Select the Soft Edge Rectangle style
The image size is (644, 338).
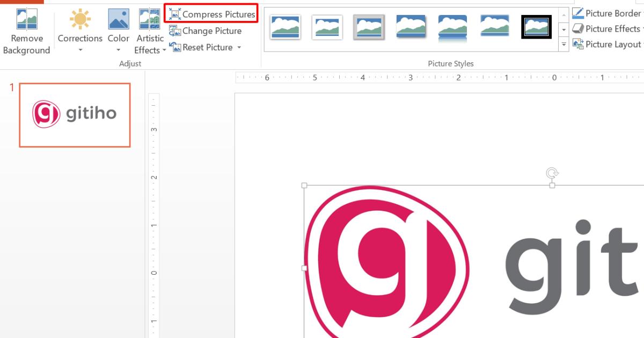coord(494,26)
